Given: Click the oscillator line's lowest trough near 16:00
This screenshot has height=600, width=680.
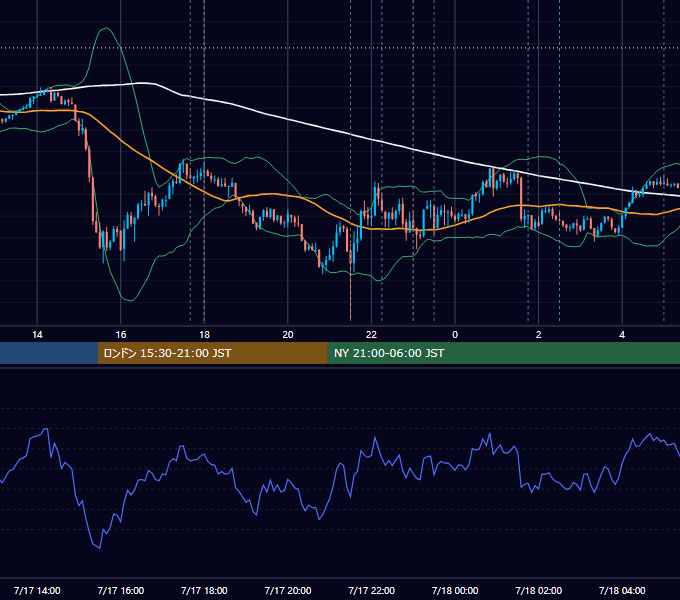Looking at the screenshot, I should click(x=100, y=548).
